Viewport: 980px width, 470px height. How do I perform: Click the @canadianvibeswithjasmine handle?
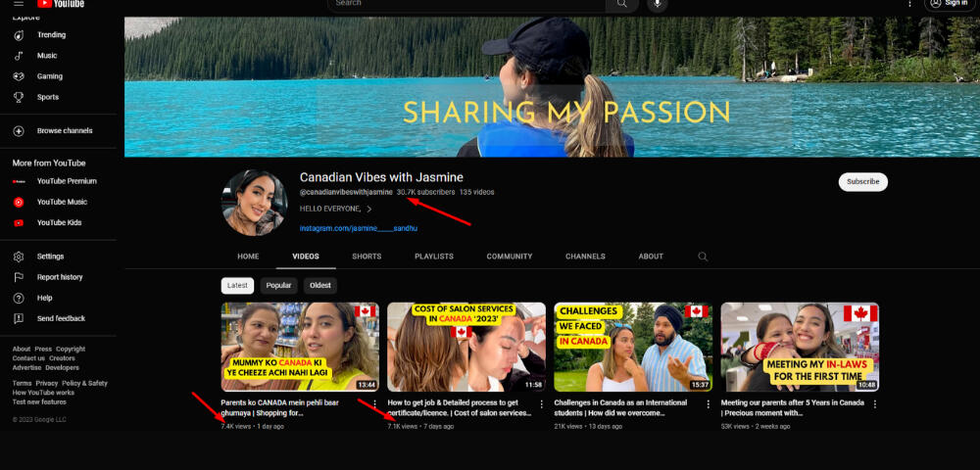click(x=346, y=192)
